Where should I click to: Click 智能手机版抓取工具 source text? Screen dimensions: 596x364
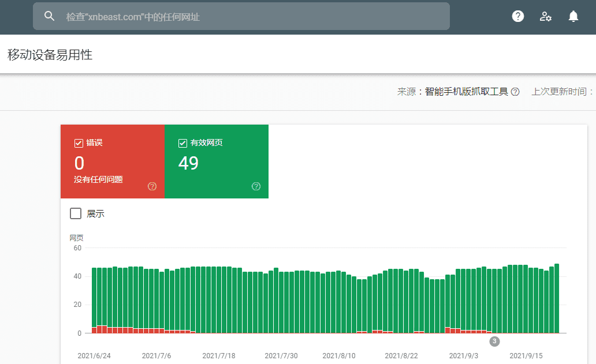467,92
